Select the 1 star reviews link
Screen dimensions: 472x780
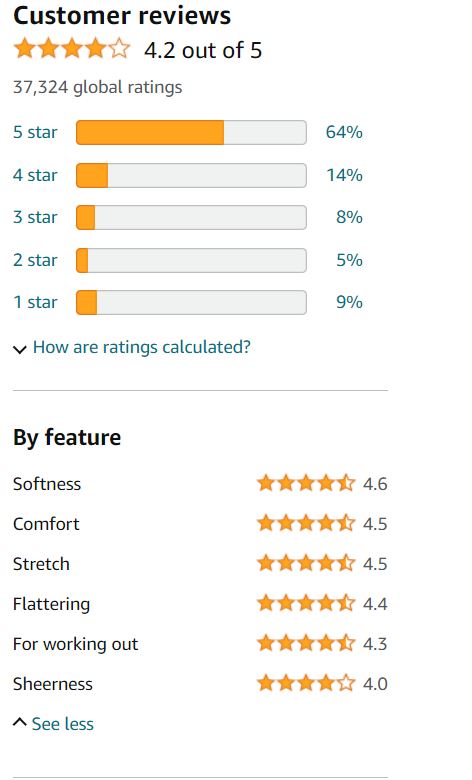(35, 302)
